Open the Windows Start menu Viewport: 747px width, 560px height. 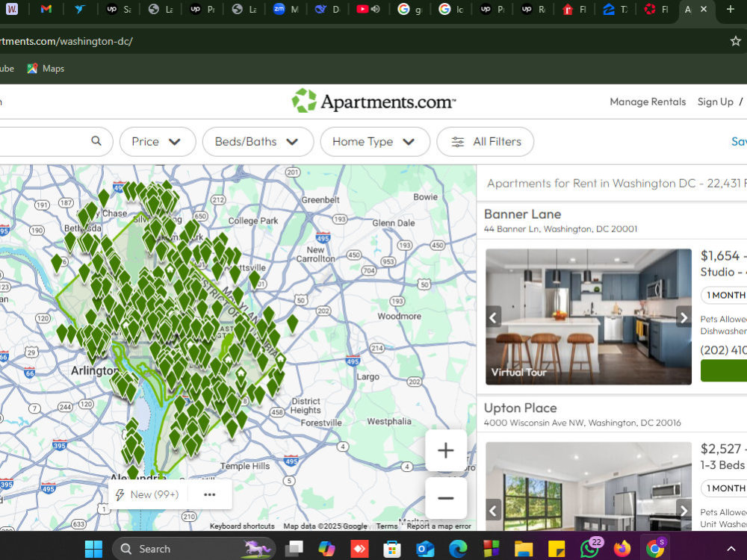point(93,549)
